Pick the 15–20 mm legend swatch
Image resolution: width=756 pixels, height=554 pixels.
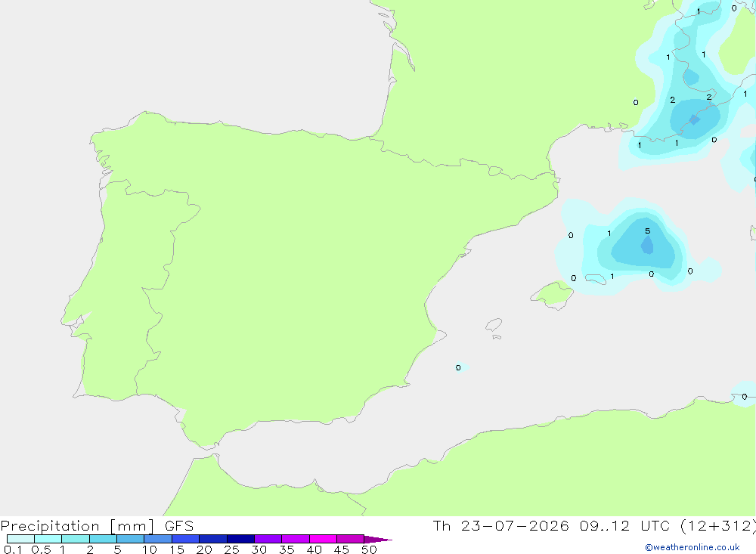point(186,539)
